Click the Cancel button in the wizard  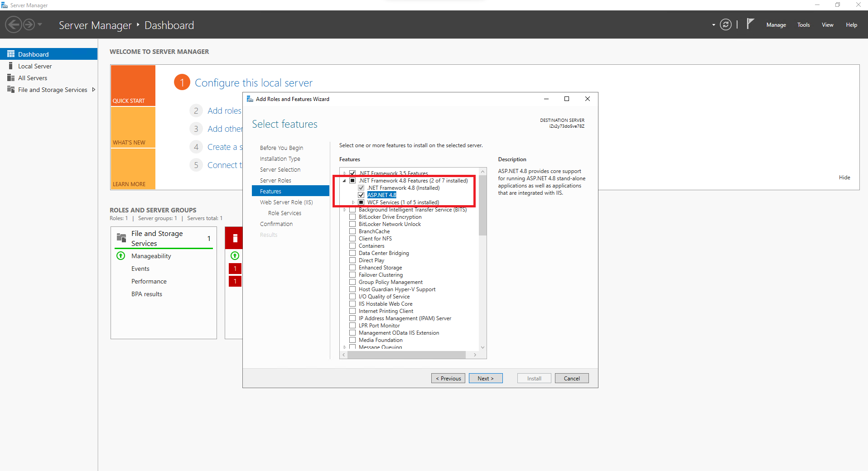click(x=572, y=378)
